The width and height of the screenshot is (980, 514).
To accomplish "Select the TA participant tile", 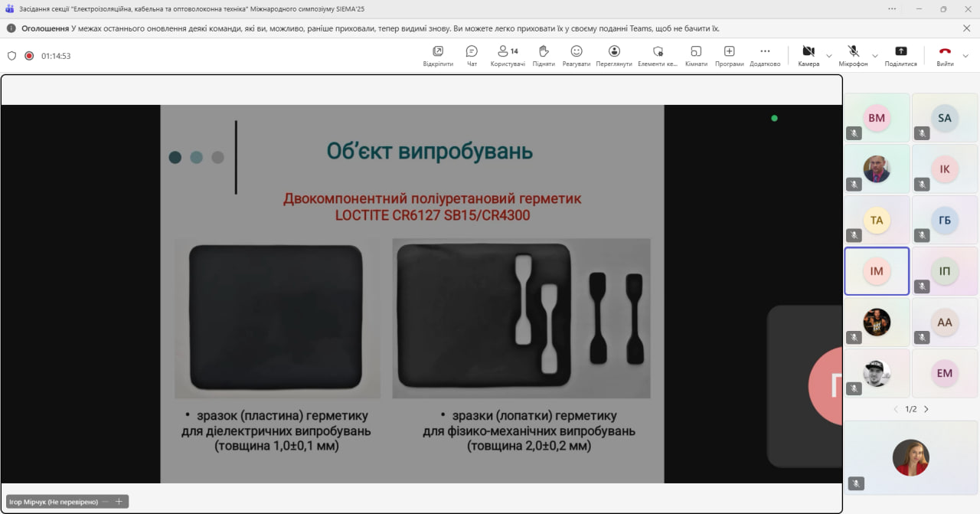I will tap(877, 220).
